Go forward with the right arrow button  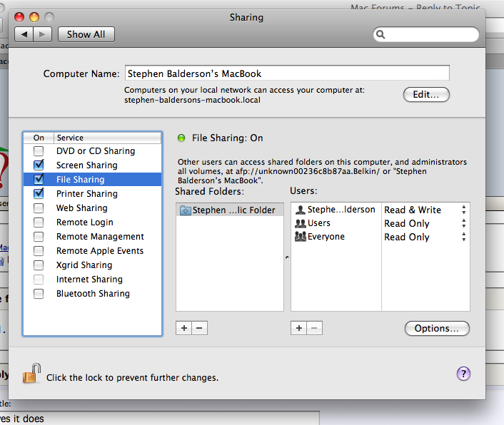click(x=42, y=34)
